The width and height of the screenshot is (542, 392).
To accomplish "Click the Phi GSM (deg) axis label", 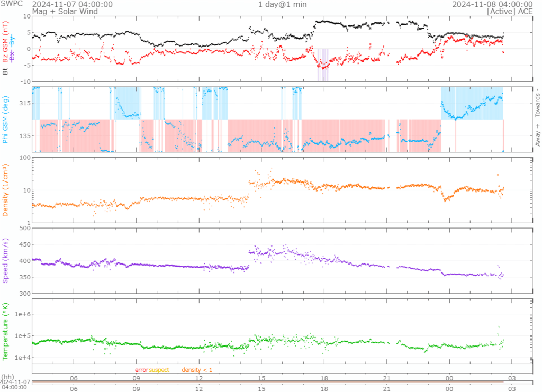I will tap(6, 120).
